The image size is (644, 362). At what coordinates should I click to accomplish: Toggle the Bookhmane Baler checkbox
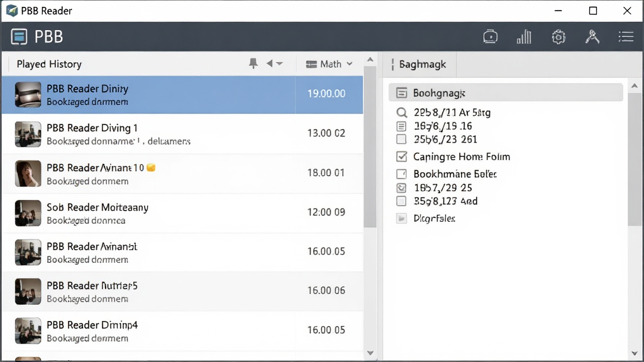point(401,174)
